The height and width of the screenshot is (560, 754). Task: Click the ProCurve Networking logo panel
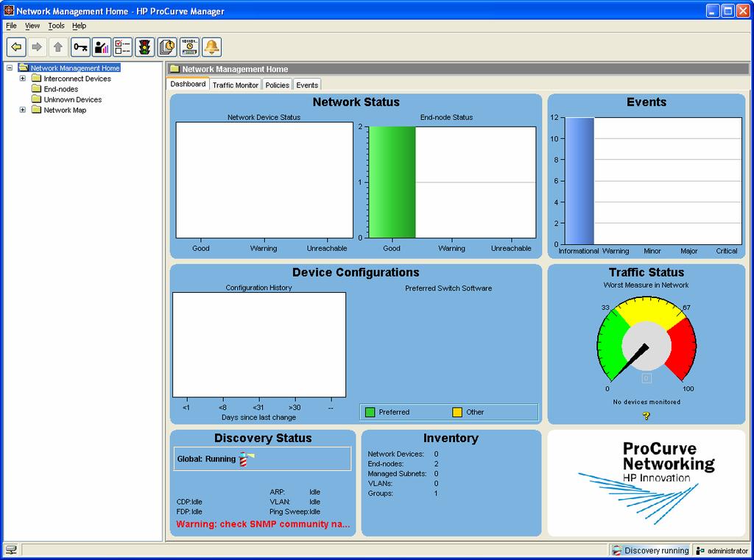tap(646, 483)
